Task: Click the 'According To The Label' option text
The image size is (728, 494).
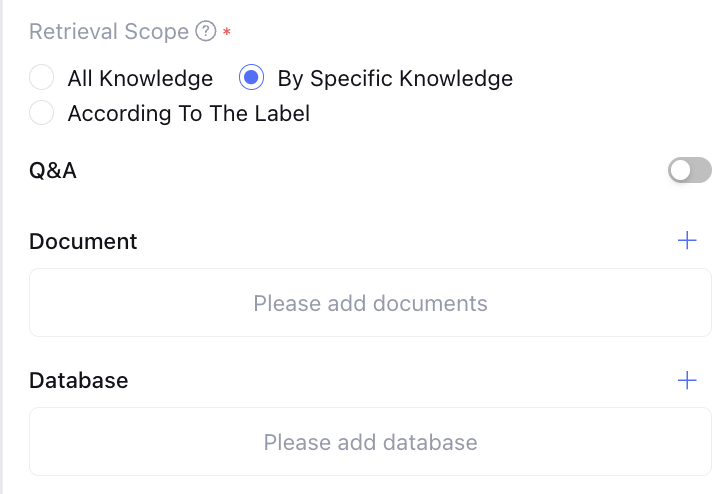Action: pyautogui.click(x=188, y=113)
